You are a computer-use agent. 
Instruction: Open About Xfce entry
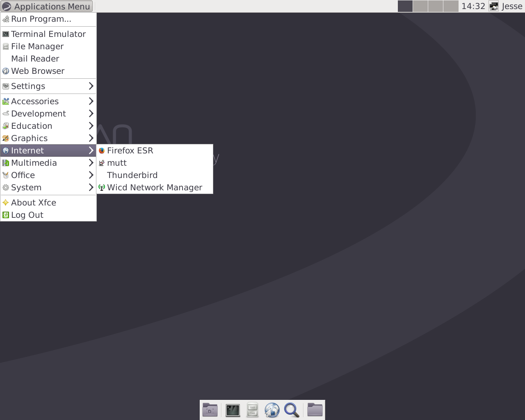click(x=48, y=203)
